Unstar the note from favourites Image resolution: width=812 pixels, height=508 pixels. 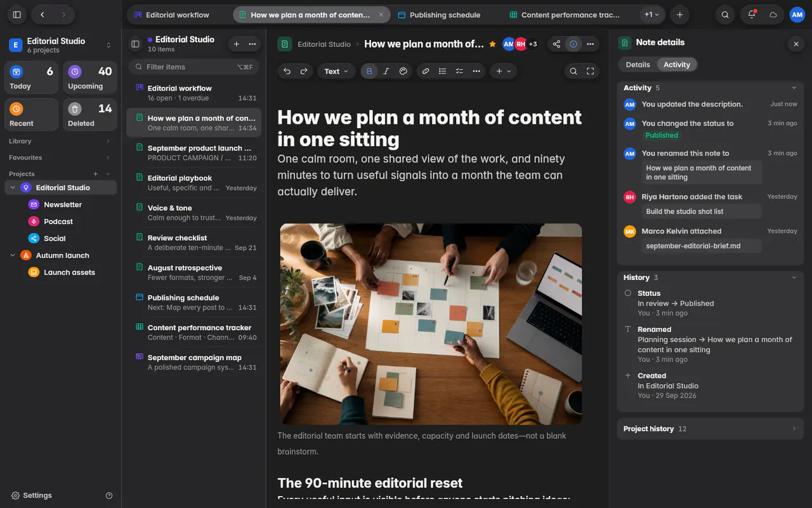click(x=492, y=44)
